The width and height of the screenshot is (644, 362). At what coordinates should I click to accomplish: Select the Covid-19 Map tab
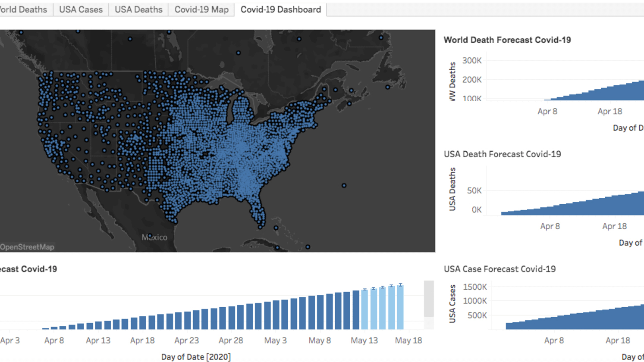(201, 9)
